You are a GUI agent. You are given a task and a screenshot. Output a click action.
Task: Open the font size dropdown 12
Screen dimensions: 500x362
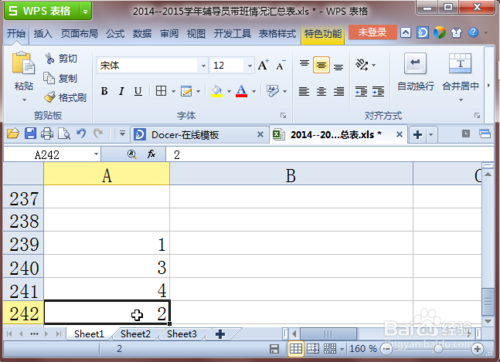click(x=250, y=66)
